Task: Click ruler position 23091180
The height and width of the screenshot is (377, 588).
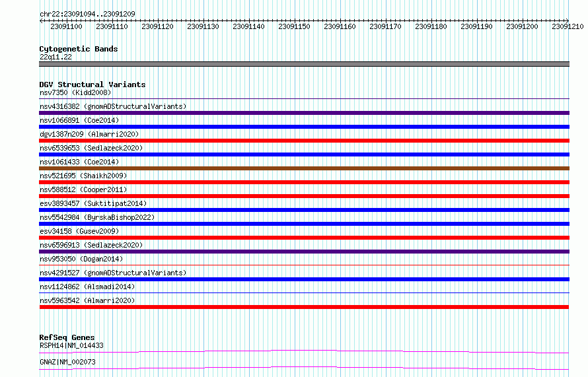Action: pyautogui.click(x=431, y=26)
